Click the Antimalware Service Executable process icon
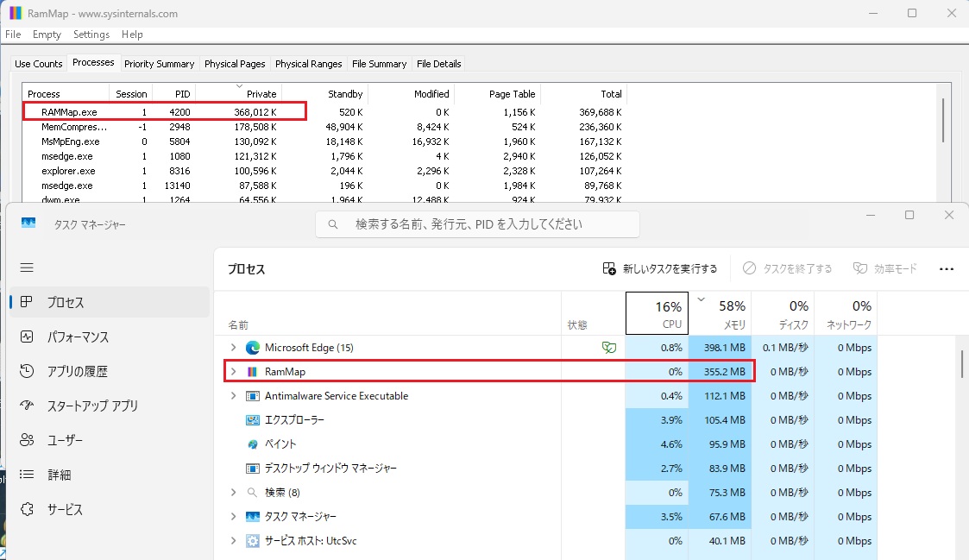Image resolution: width=969 pixels, height=560 pixels. (x=252, y=395)
